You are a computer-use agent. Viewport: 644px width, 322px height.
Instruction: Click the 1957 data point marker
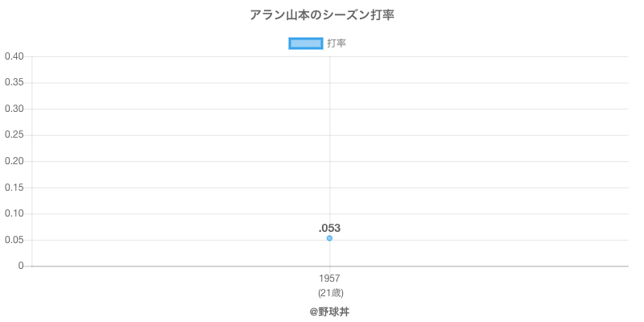pos(329,238)
